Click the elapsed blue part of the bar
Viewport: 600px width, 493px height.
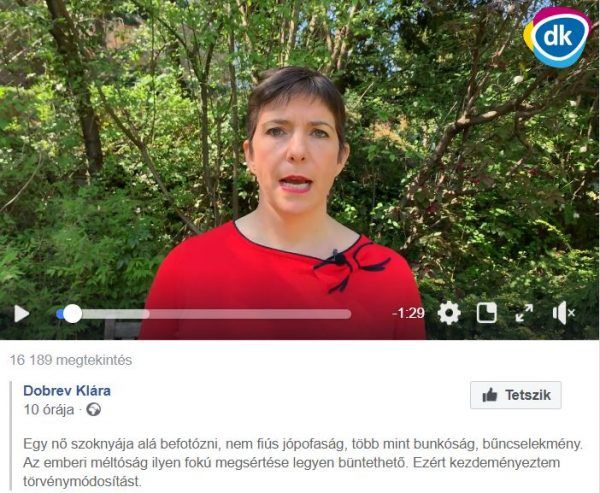(60, 314)
